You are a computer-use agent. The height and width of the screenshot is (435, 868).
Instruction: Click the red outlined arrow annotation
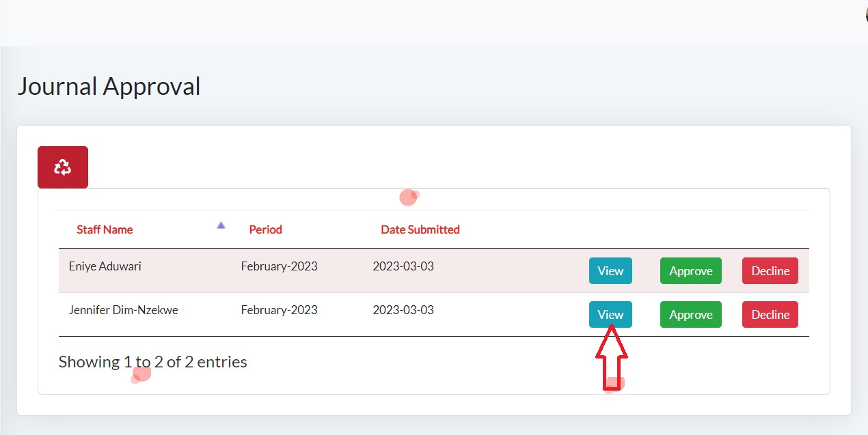pos(612,359)
